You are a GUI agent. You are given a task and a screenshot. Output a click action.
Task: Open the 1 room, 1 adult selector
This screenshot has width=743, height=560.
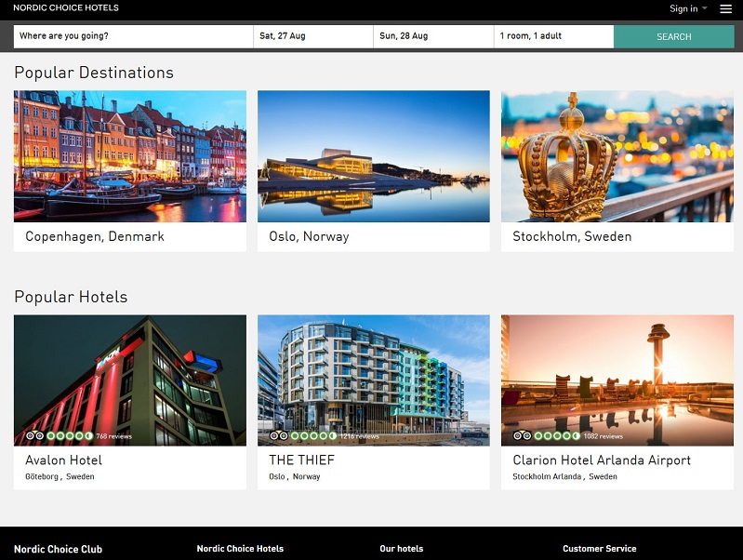554,36
